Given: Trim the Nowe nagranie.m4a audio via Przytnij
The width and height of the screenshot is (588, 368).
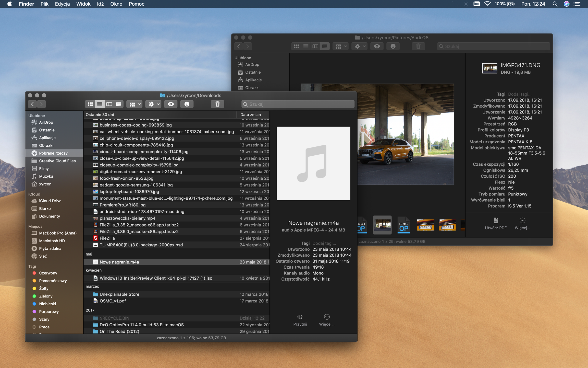Looking at the screenshot, I should tap(300, 320).
